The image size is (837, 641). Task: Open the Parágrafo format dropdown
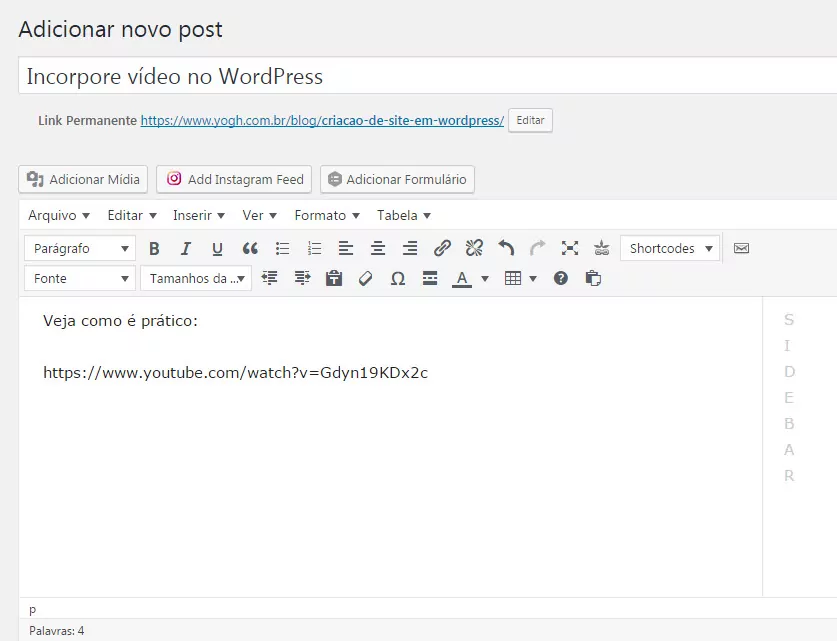[79, 249]
